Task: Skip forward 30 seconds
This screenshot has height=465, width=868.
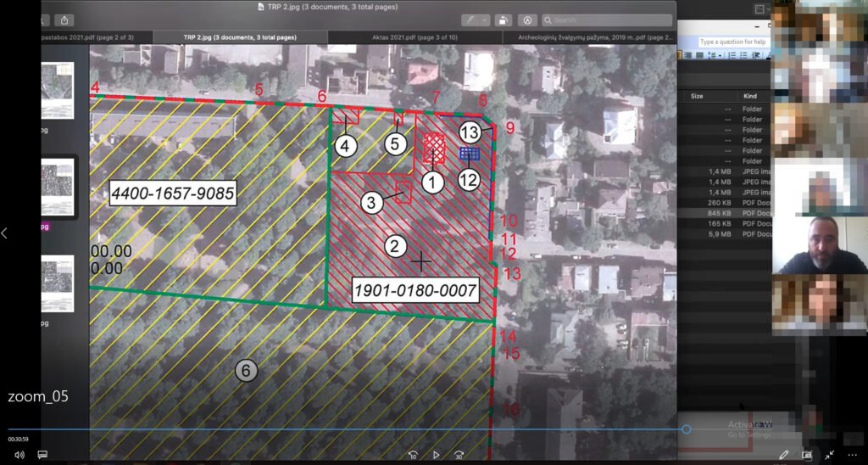Action: (459, 455)
